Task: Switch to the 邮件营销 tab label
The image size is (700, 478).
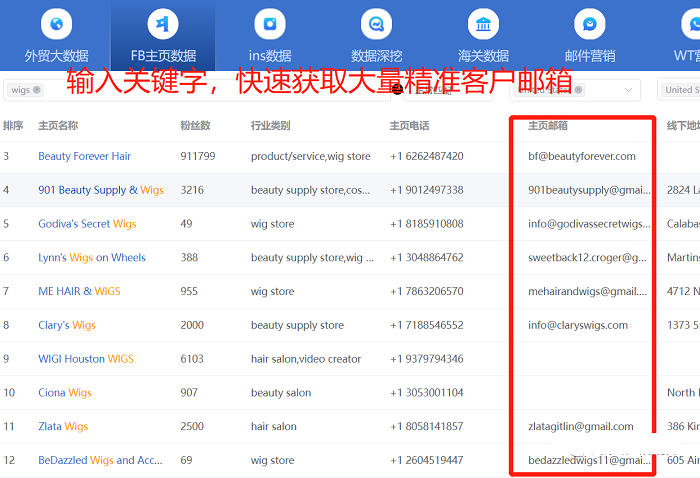Action: tap(590, 56)
